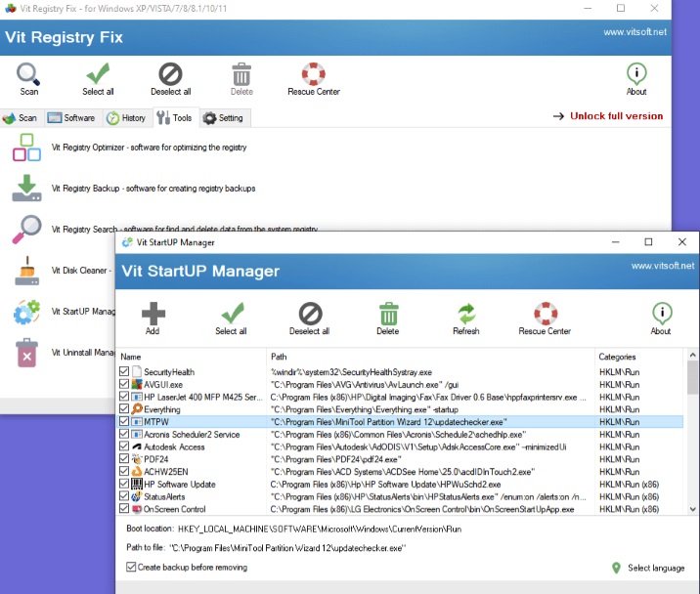Sort the list by Path column header
This screenshot has height=594, width=700.
(x=430, y=357)
